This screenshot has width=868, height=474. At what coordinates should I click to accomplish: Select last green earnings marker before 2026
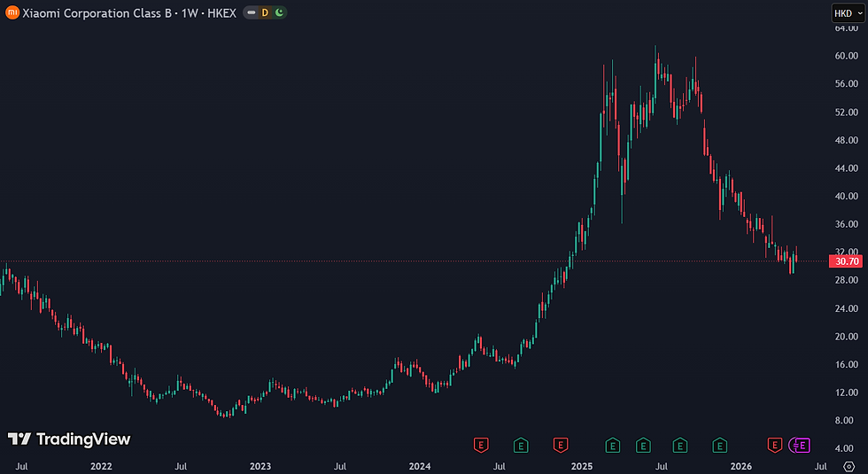[719, 445]
